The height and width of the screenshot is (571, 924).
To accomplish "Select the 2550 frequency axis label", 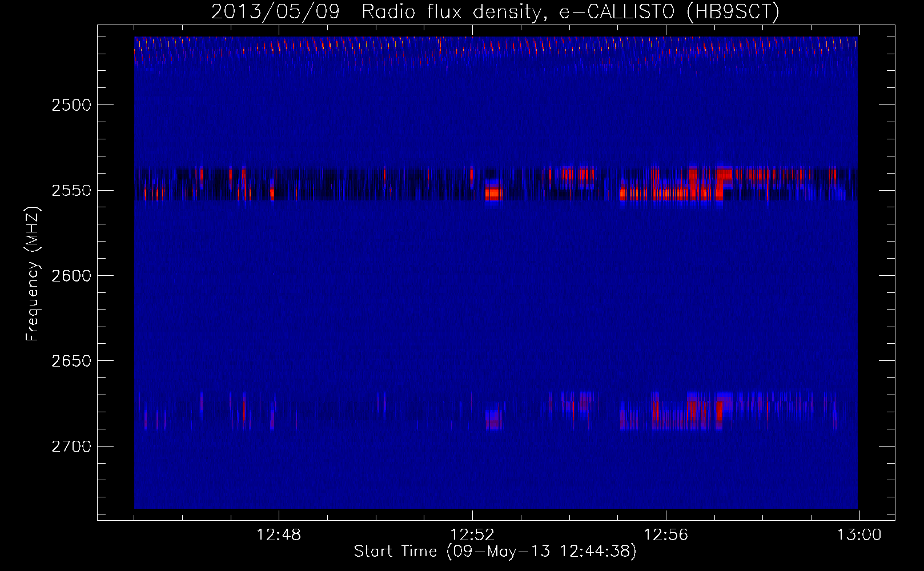I will 71,190.
